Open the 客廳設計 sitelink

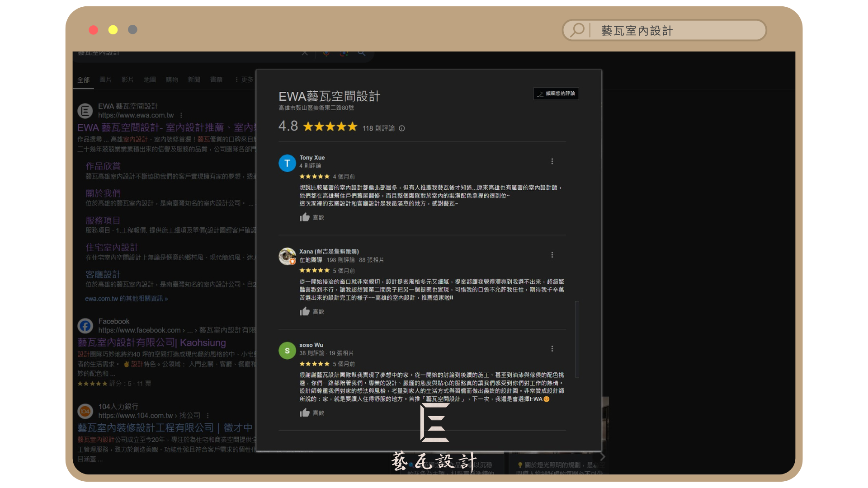click(103, 275)
